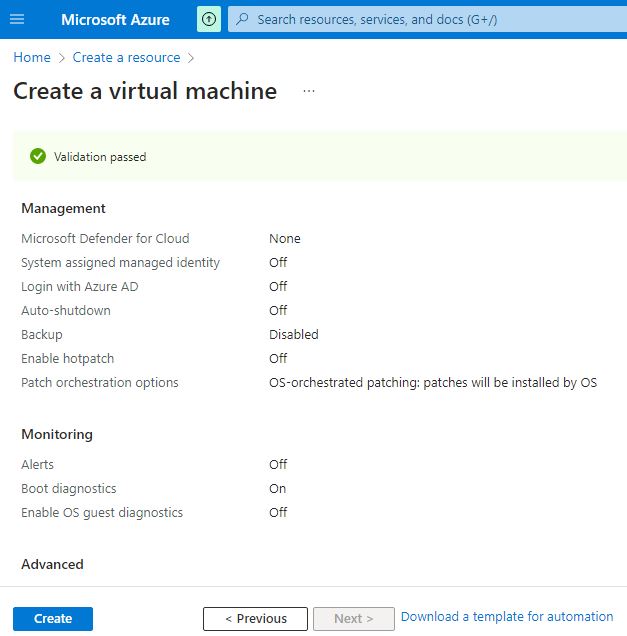Click the greyed-out Next button
The width and height of the screenshot is (627, 636).
(x=353, y=618)
